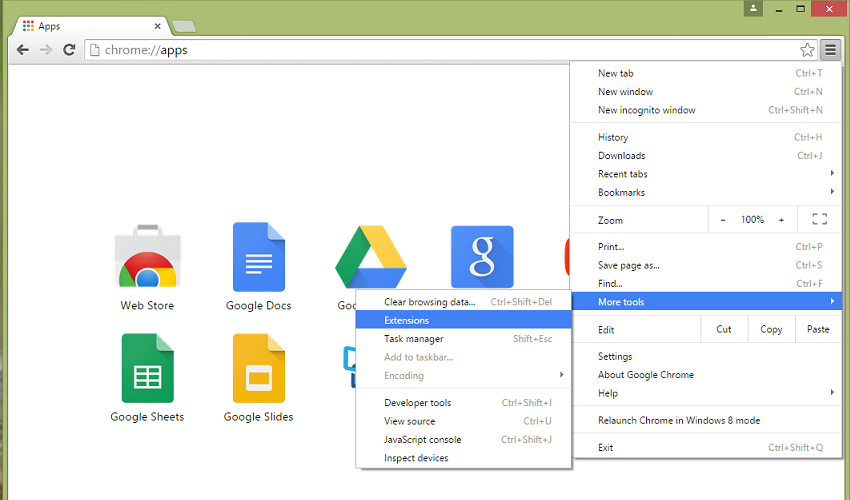
Task: Open Developer tools from the submenu
Action: point(463,403)
